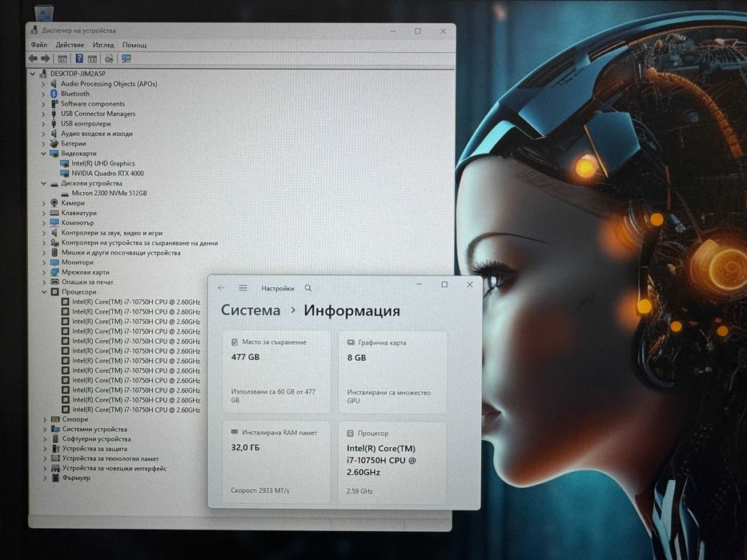Collapse the Дискови устройства node
The height and width of the screenshot is (560, 747).
43,183
